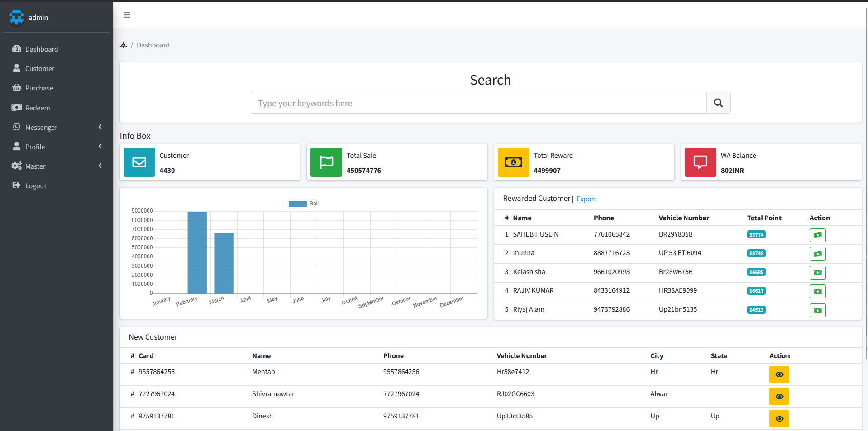868x431 pixels.
Task: Toggle the Sell legend on the chart
Action: tap(304, 204)
